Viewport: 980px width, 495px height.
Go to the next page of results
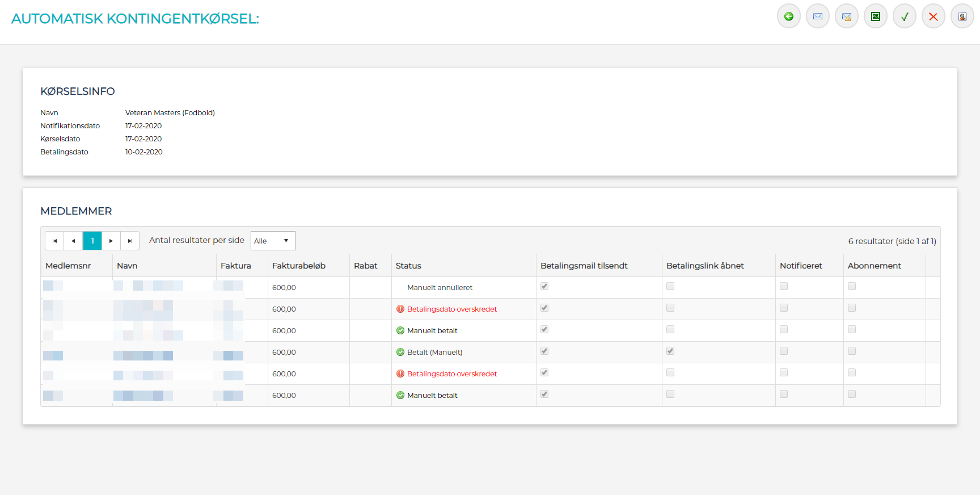(111, 241)
